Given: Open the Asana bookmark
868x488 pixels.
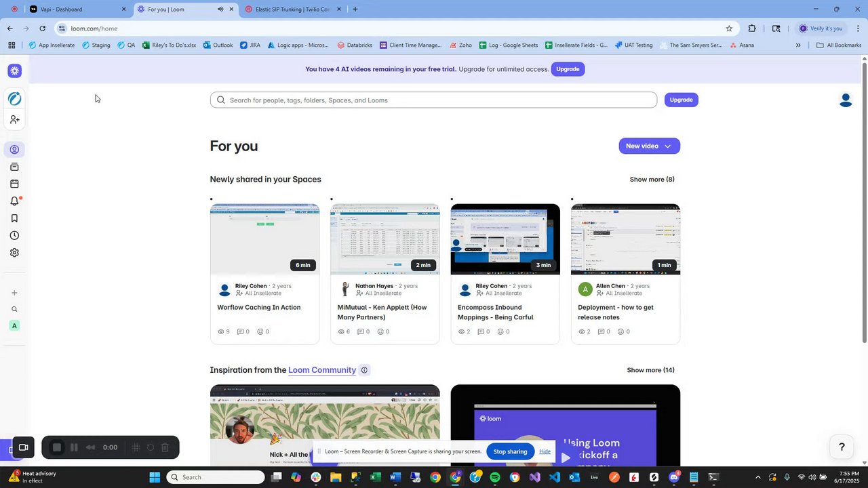Looking at the screenshot, I should tap(741, 45).
